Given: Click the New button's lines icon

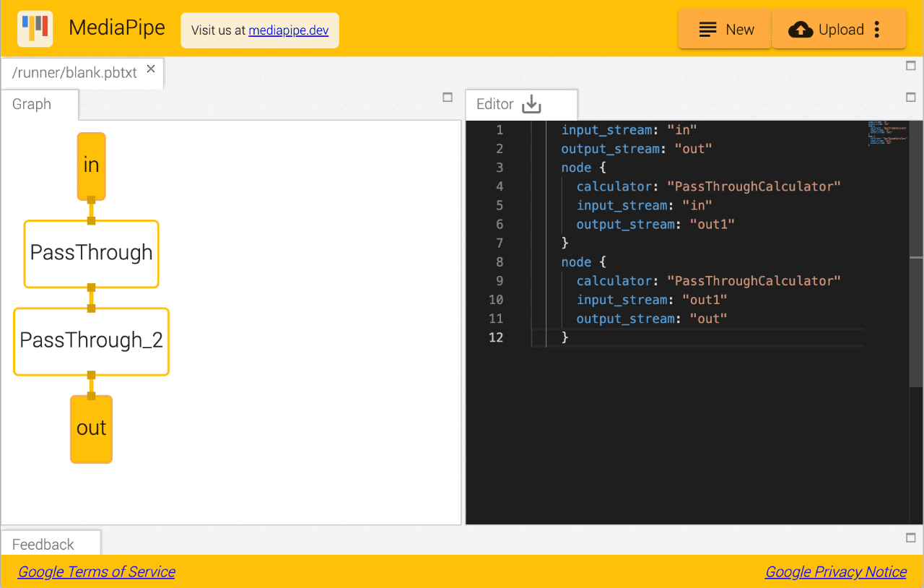Looking at the screenshot, I should [x=708, y=30].
